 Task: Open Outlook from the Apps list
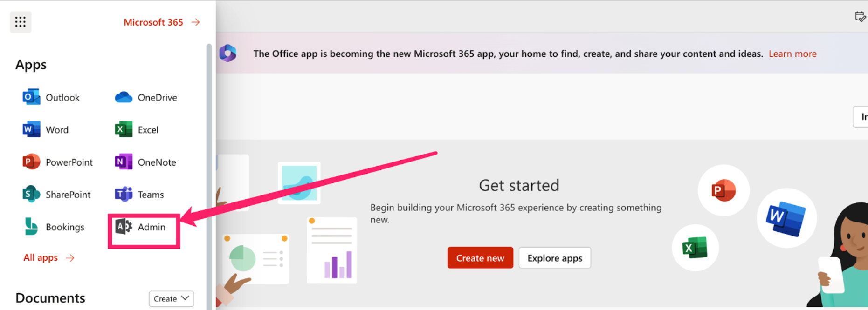pyautogui.click(x=51, y=97)
